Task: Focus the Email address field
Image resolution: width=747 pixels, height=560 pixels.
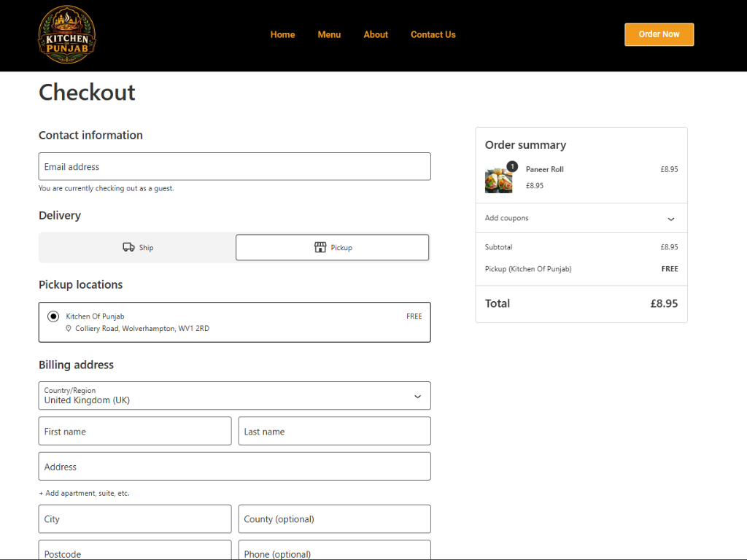Action: [234, 167]
